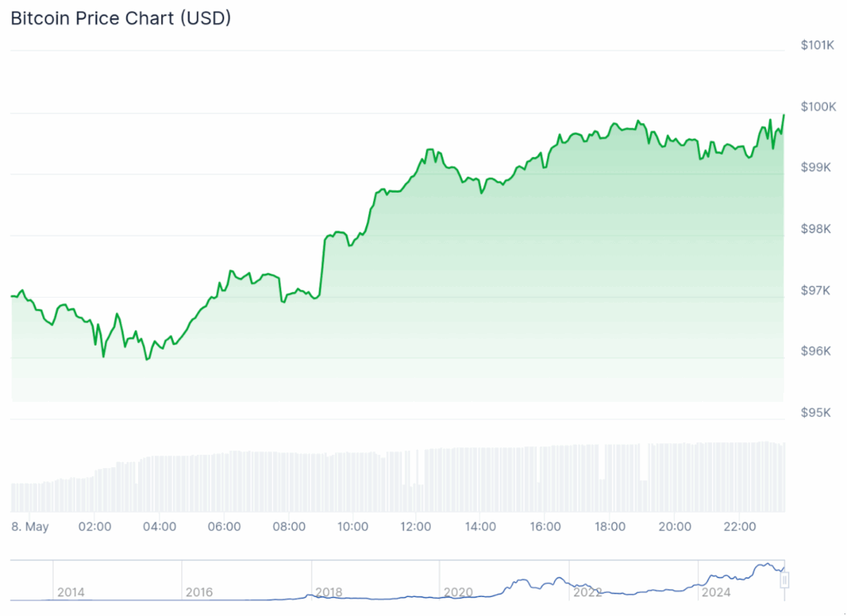Click the $95K label on the price axis

point(817,413)
